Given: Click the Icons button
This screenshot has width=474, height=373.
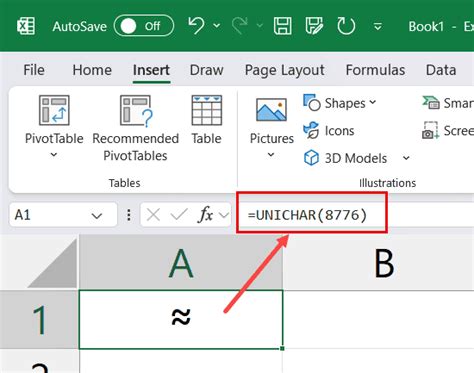Looking at the screenshot, I should pyautogui.click(x=329, y=130).
